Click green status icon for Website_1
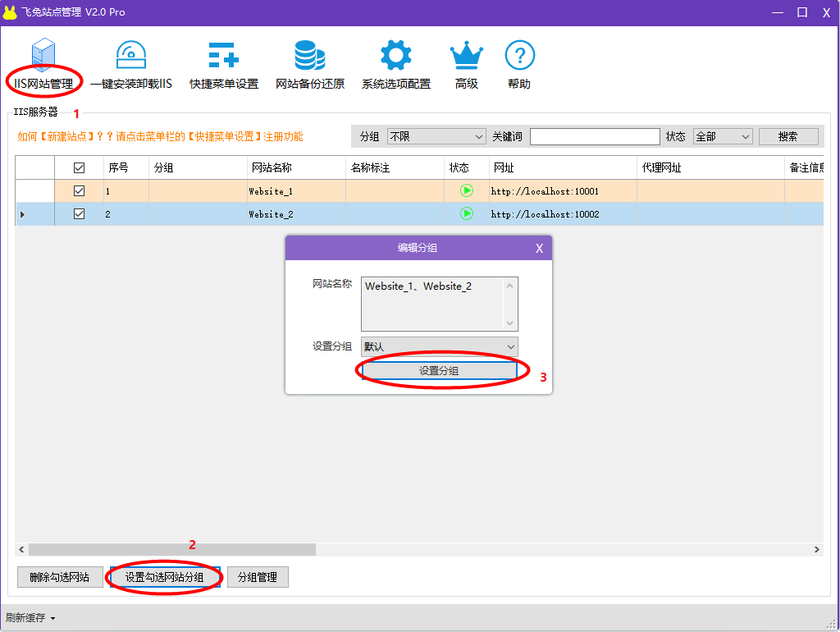840x632 pixels. click(x=467, y=190)
